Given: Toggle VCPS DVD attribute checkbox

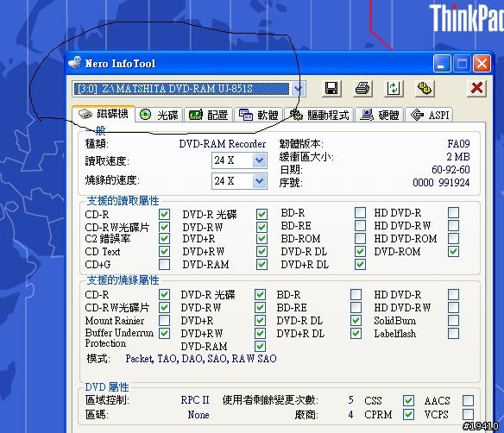Looking at the screenshot, I should pyautogui.click(x=468, y=414).
